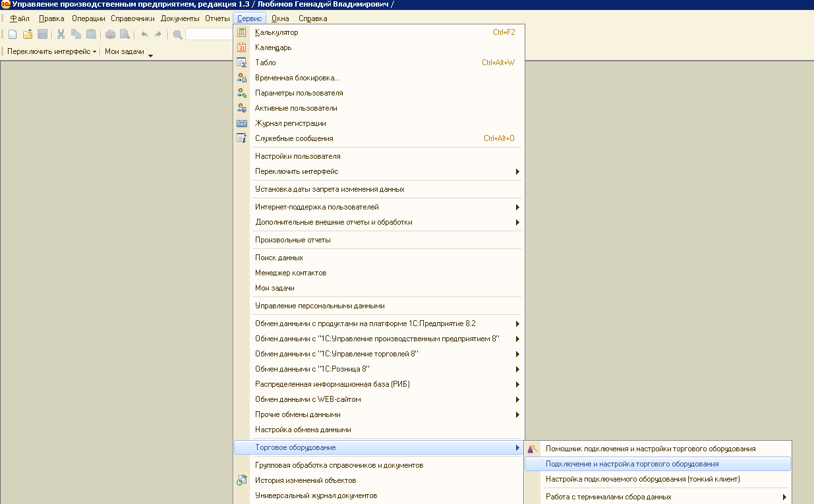Expand Интернет-поддержка пользователей submenu
Screen dimensions: 814x504
pos(317,207)
